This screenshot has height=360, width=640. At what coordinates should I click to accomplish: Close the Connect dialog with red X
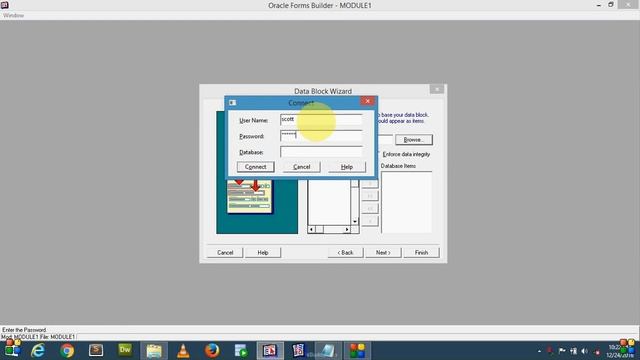click(367, 101)
